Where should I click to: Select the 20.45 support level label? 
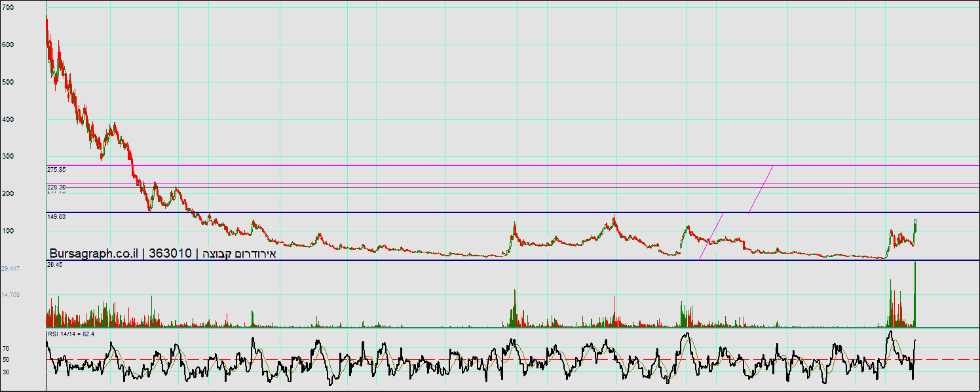[54, 264]
